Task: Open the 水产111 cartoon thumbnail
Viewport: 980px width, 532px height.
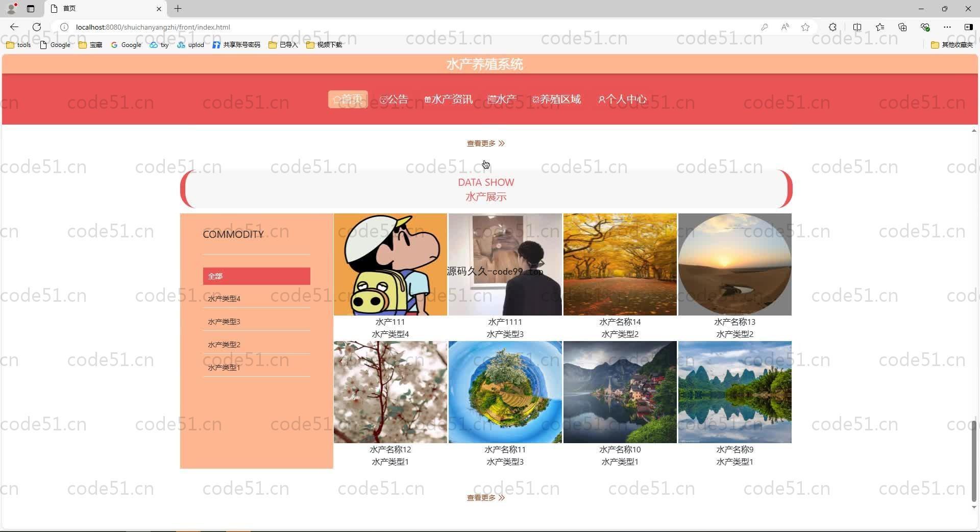Action: tap(390, 264)
